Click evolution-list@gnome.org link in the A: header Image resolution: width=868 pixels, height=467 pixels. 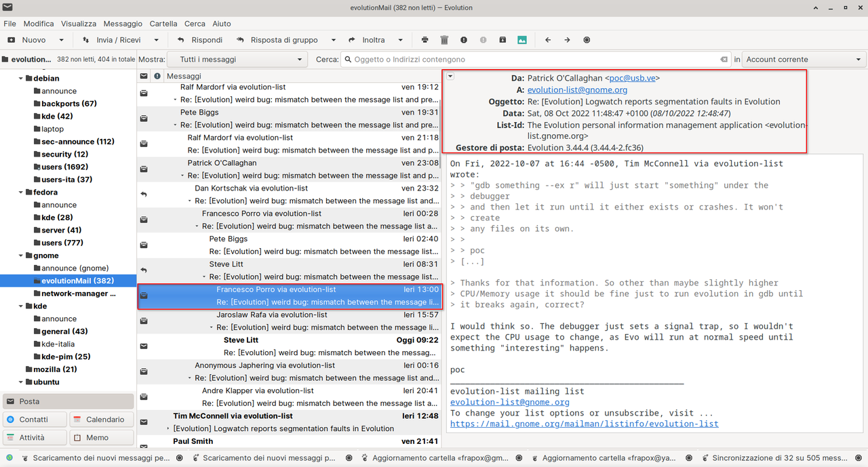click(x=577, y=89)
